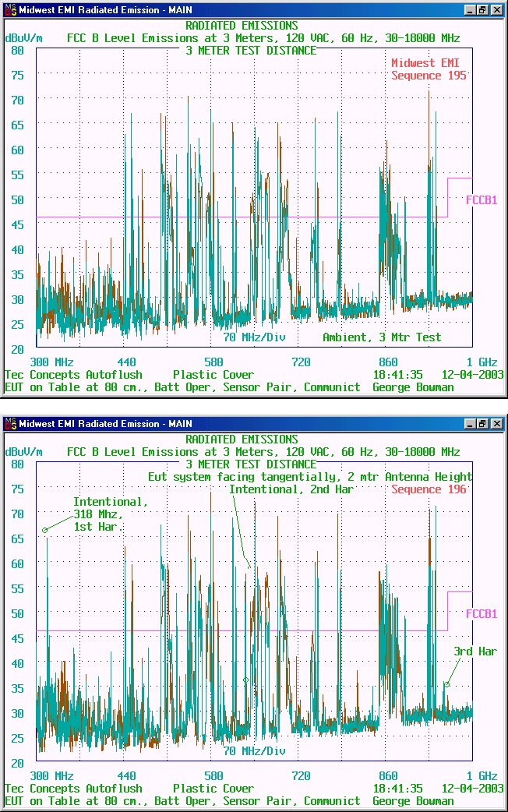This screenshot has width=508, height=812.
Task: Close the bottom Sequence 196 window
Action: point(496,424)
